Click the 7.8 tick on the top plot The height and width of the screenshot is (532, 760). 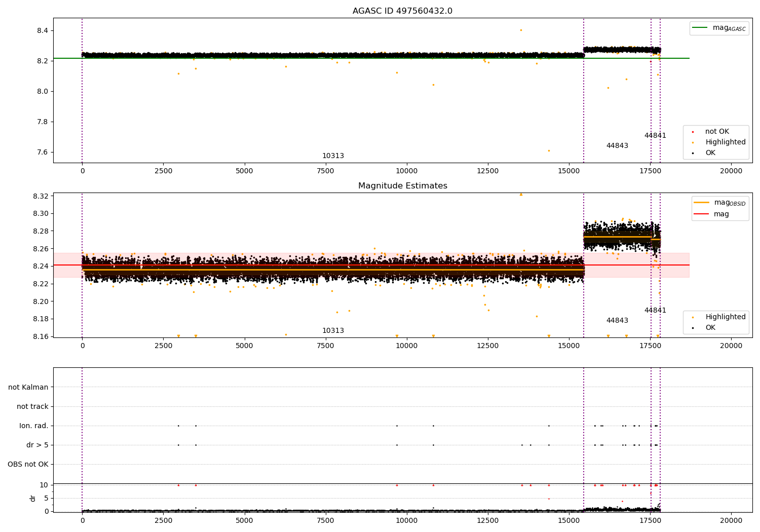(43, 122)
